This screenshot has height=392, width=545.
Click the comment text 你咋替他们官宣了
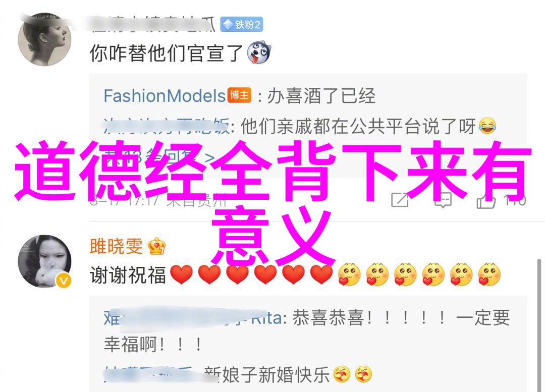pyautogui.click(x=166, y=53)
